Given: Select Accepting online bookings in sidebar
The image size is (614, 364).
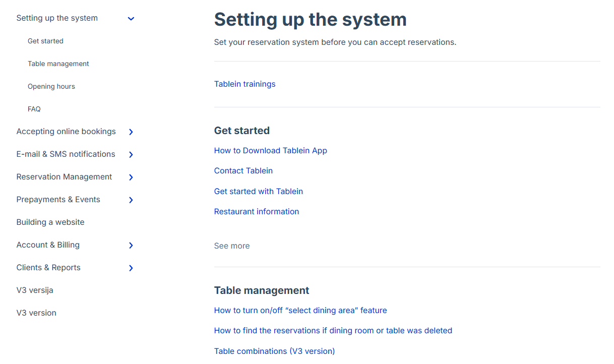Looking at the screenshot, I should (x=66, y=132).
